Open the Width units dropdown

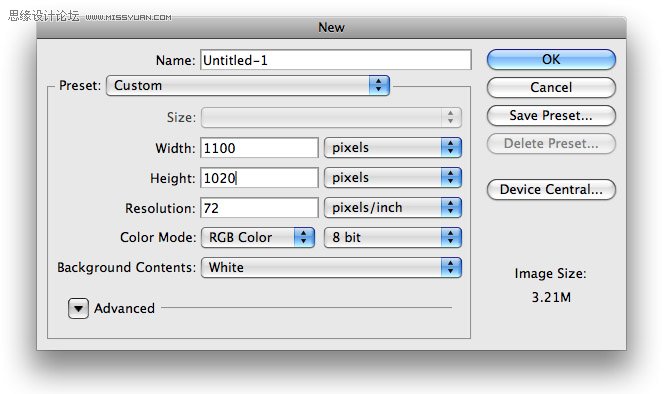[393, 148]
